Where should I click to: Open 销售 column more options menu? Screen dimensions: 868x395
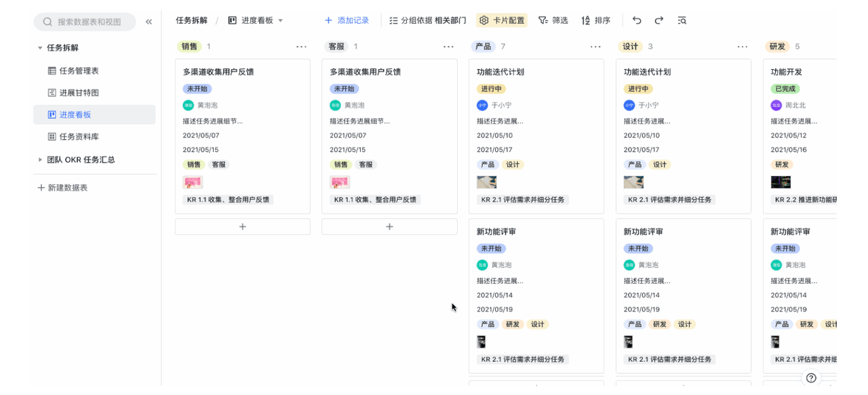[x=302, y=47]
